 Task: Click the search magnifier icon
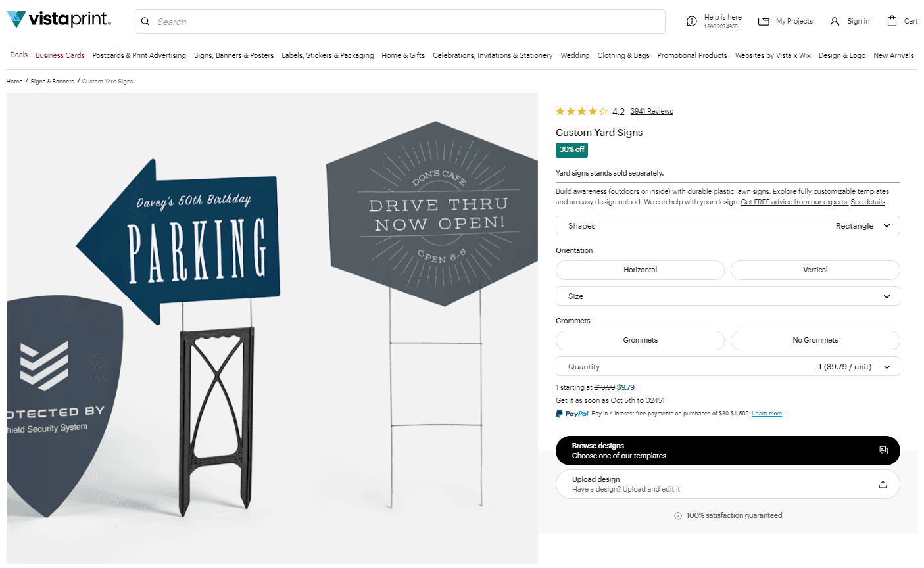coord(145,22)
